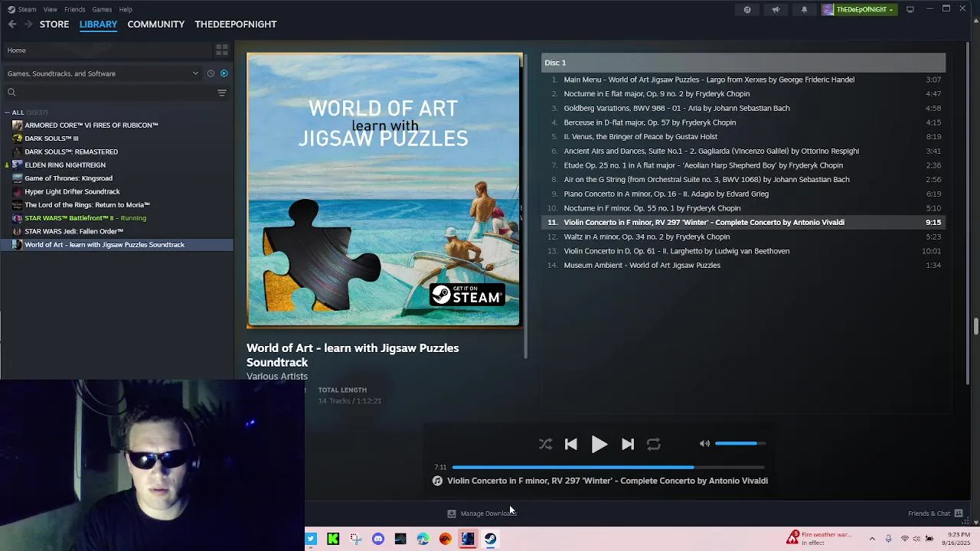Viewport: 980px width, 551px height.
Task: Select ARMORED CORE VI FIRES OF RUBICON
Action: (91, 125)
